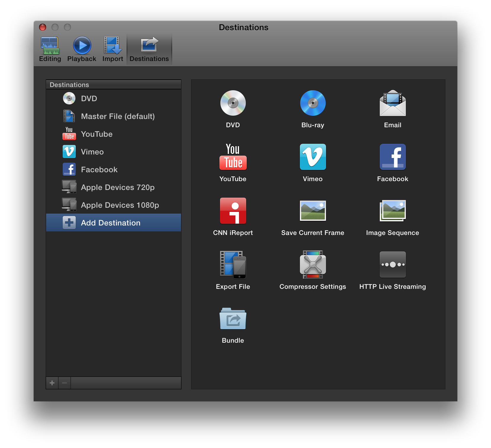This screenshot has width=491, height=448.
Task: Choose the Compressor Settings icon
Action: point(313,265)
